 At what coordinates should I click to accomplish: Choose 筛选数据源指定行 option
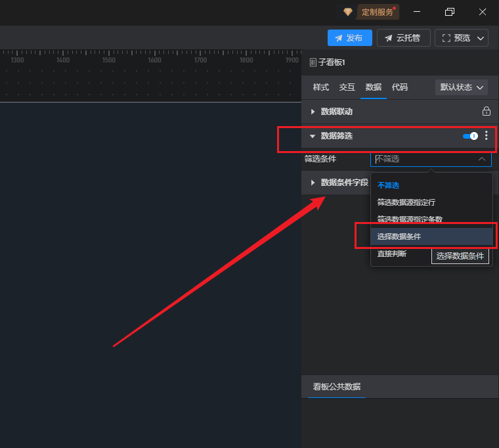pyautogui.click(x=406, y=202)
